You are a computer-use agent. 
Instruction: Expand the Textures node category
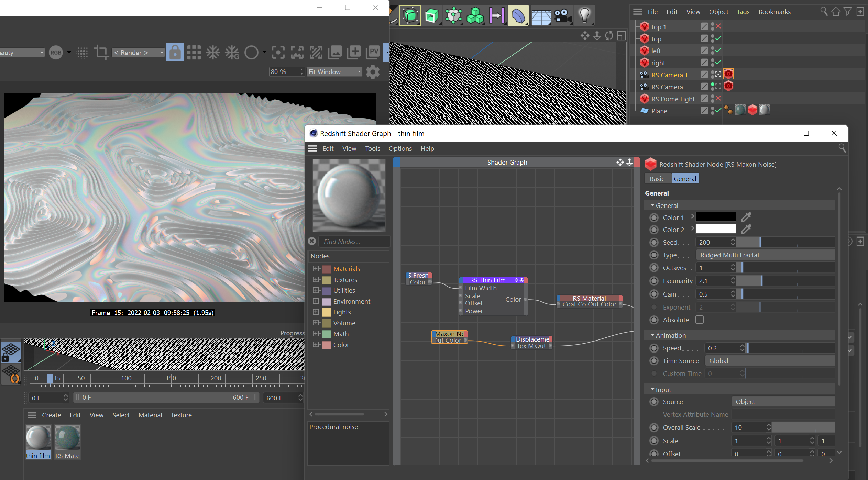(x=316, y=280)
